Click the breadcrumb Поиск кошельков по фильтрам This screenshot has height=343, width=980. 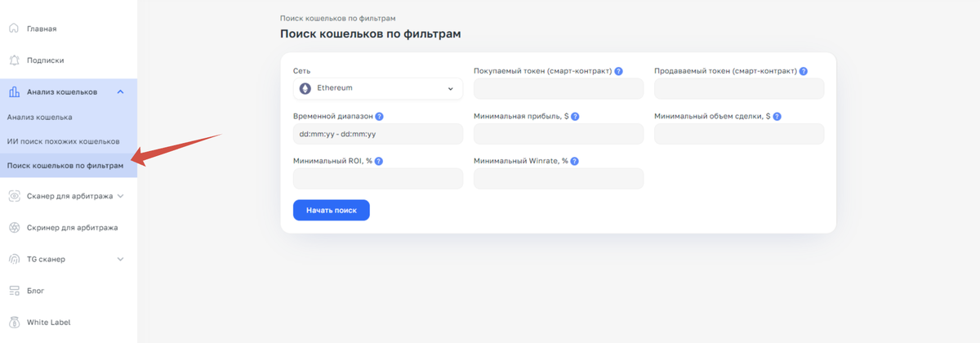[339, 17]
